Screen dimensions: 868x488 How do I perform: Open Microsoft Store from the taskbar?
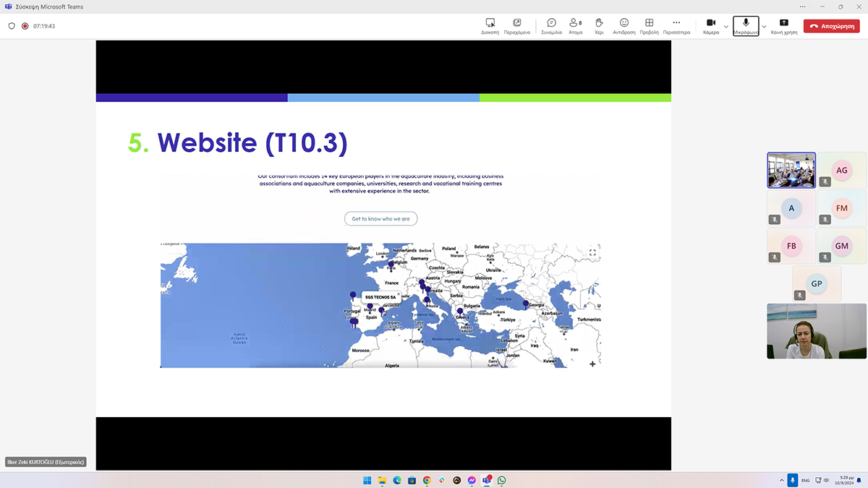[x=412, y=480]
